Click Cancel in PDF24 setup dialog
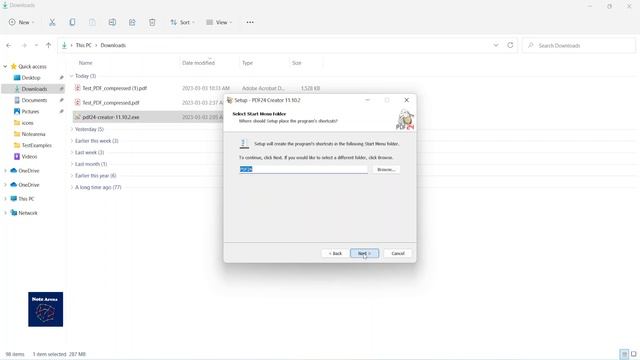The image size is (640, 360). click(x=398, y=253)
